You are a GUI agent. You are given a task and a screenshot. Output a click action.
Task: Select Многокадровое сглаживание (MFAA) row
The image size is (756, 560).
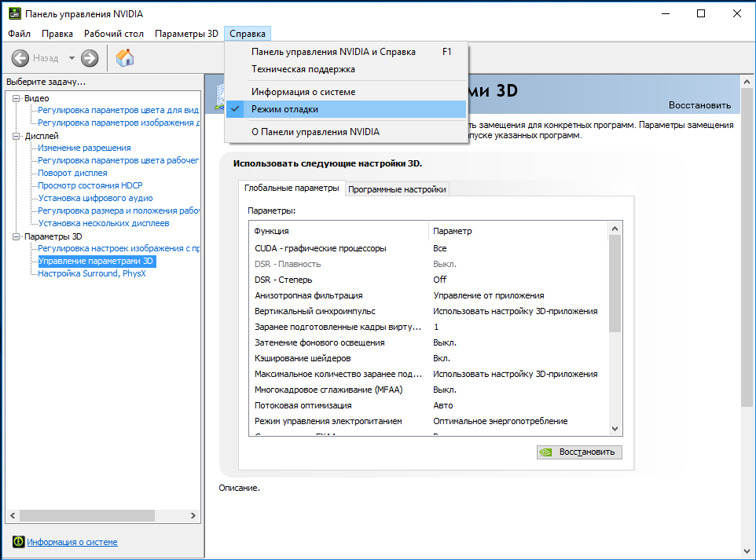[428, 390]
